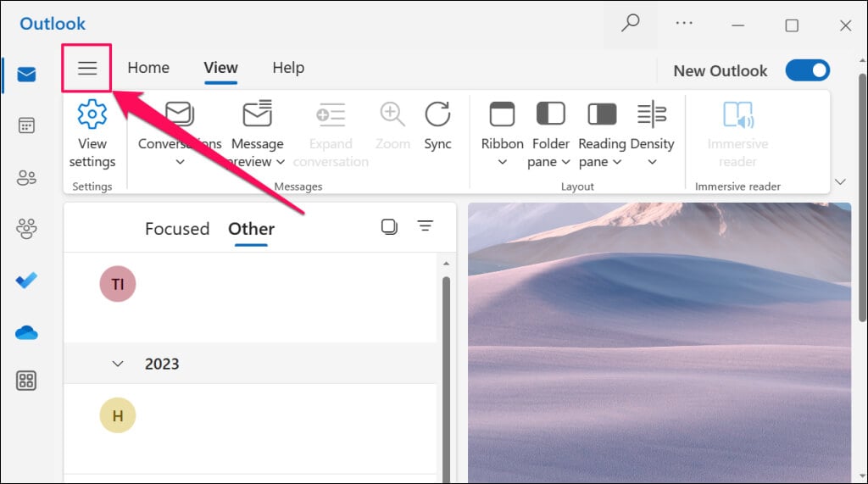Image resolution: width=868 pixels, height=484 pixels.
Task: Open the Folder pane dropdown chevron
Action: [x=565, y=162]
